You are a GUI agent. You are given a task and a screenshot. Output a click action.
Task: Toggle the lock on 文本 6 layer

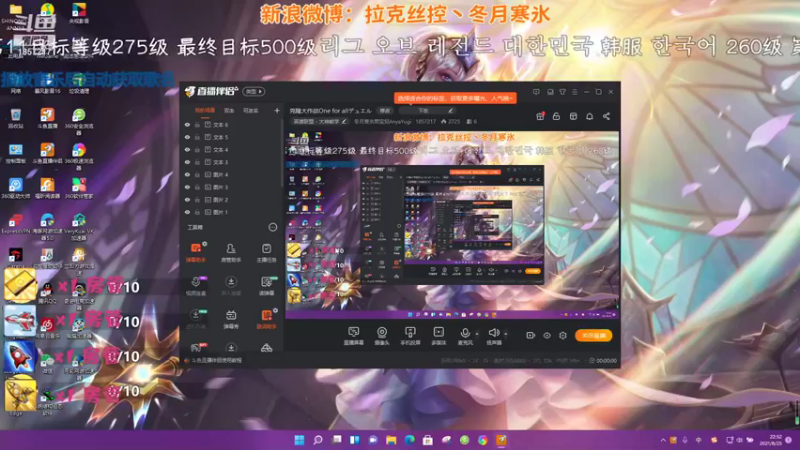[197, 124]
